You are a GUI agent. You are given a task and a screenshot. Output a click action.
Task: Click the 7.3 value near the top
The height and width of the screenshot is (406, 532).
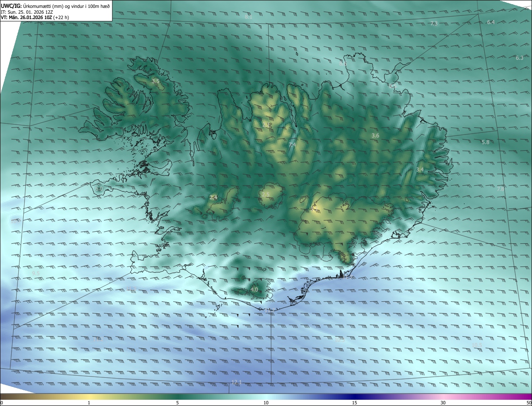[433, 23]
